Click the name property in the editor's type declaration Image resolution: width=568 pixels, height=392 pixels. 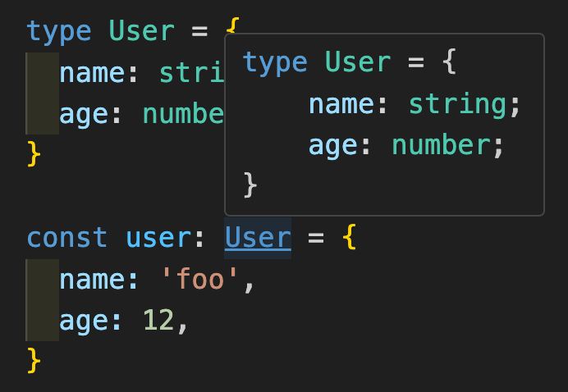[92, 73]
